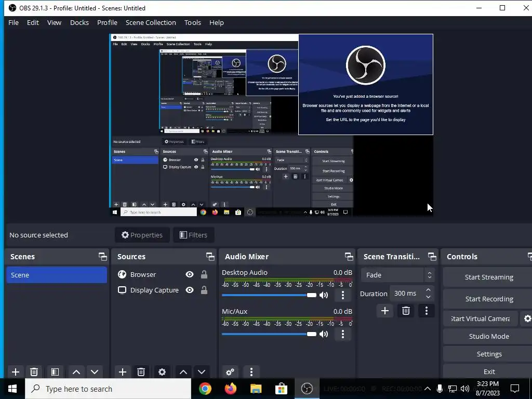Move source up in Sources panel

pyautogui.click(x=183, y=372)
